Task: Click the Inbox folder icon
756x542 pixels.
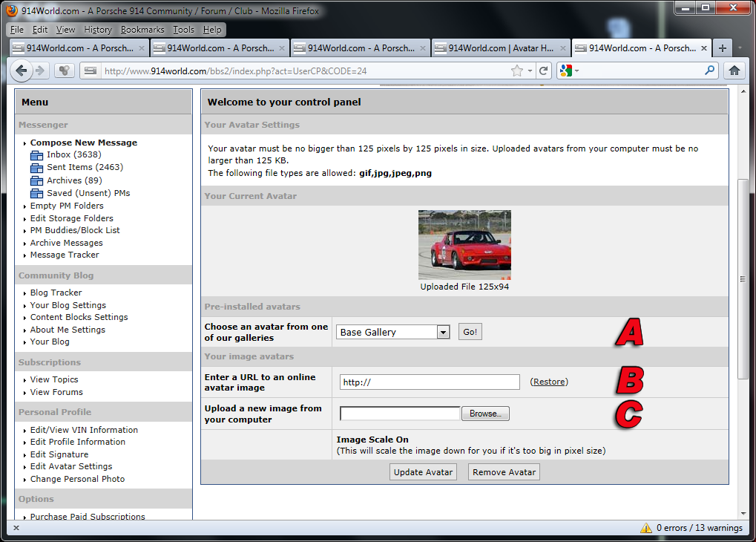Action: click(x=36, y=155)
